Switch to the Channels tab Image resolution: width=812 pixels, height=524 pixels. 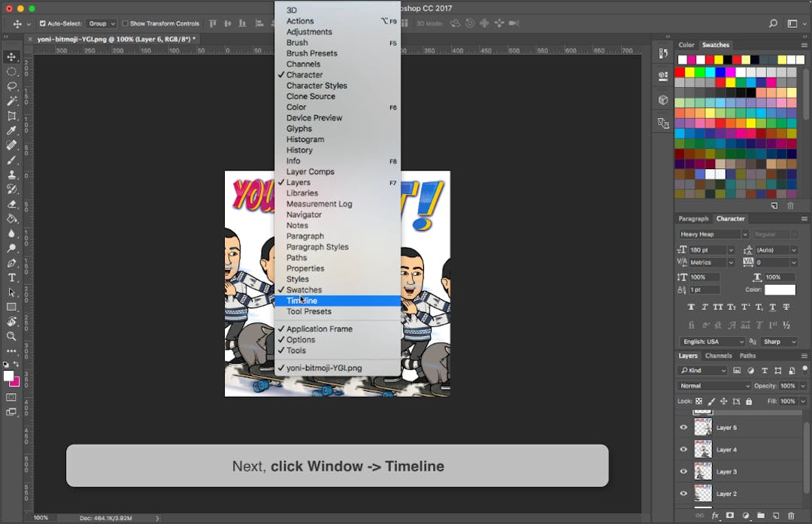(x=719, y=356)
